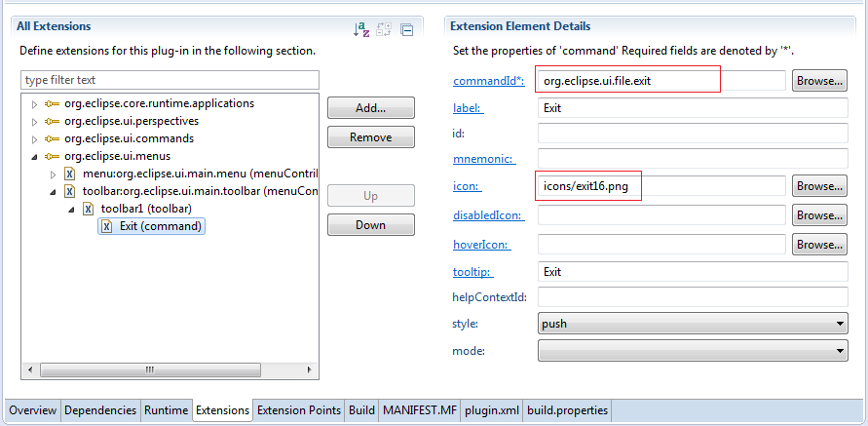
Task: Click tree scrollbar left arrow
Action: pos(30,370)
